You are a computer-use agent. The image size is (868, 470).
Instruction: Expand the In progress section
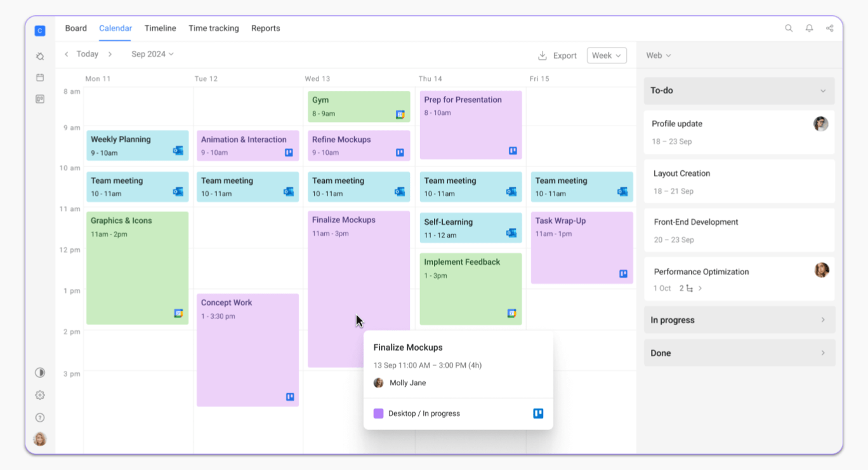pos(822,319)
